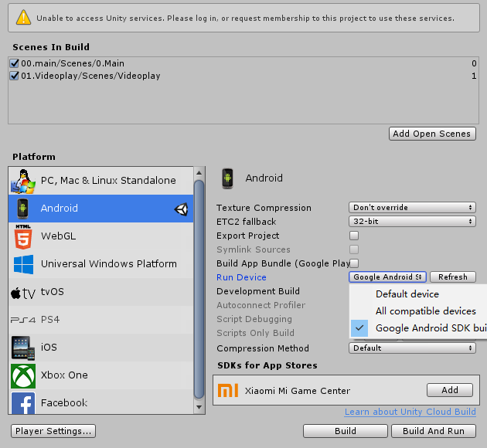The height and width of the screenshot is (448, 487).
Task: Click Refresh next to Run Device
Action: 453,277
